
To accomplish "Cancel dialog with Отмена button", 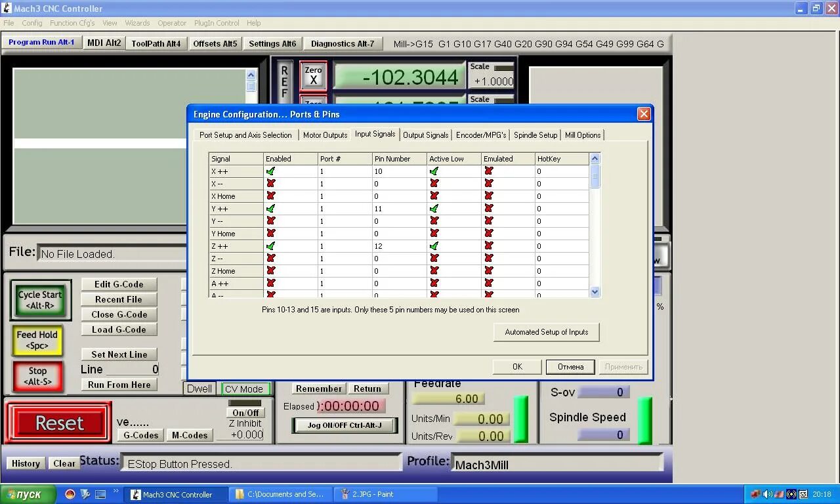I will [570, 367].
